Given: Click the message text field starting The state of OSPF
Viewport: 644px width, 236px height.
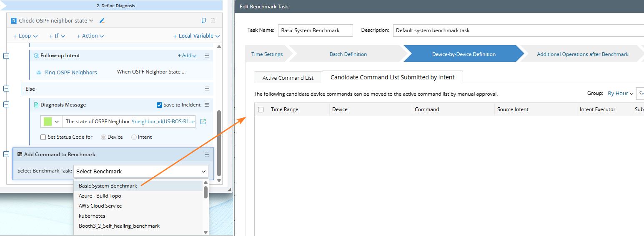Looking at the screenshot, I should click(x=130, y=122).
